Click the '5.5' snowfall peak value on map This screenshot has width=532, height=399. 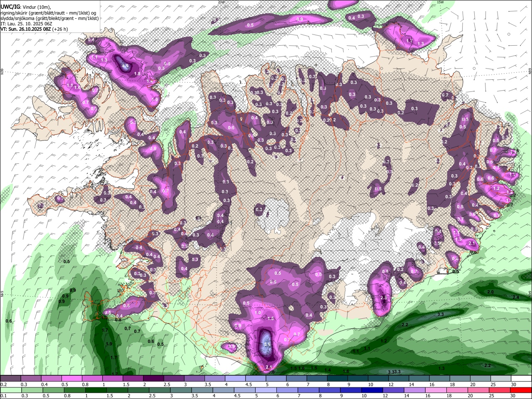tap(268, 345)
